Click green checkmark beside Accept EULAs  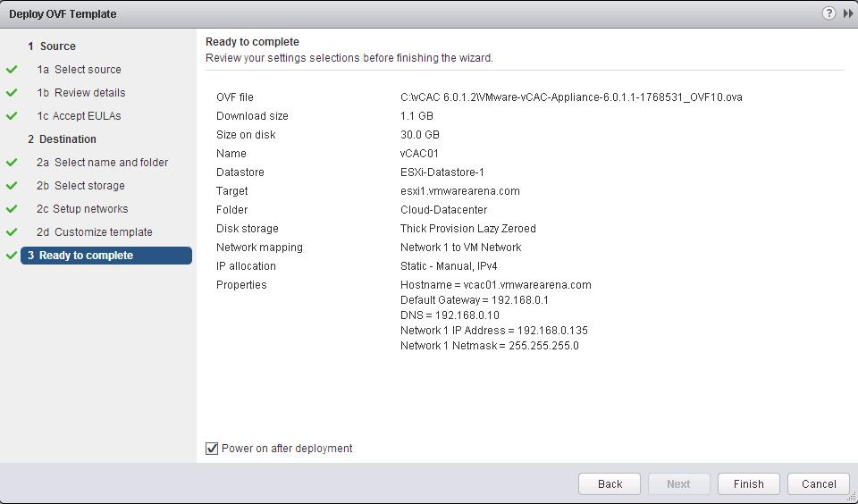pos(12,116)
